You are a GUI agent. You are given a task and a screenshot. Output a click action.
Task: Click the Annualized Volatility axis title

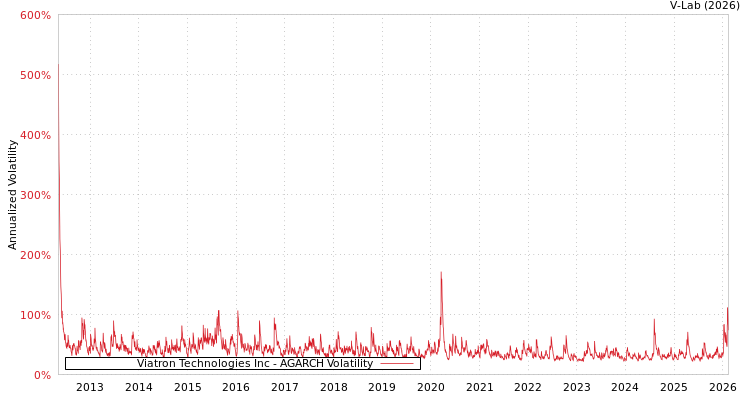click(12, 195)
